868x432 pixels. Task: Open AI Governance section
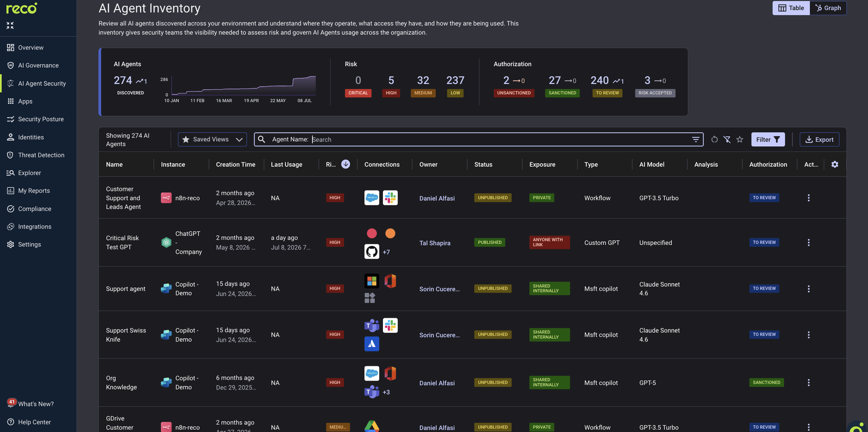pyautogui.click(x=38, y=66)
